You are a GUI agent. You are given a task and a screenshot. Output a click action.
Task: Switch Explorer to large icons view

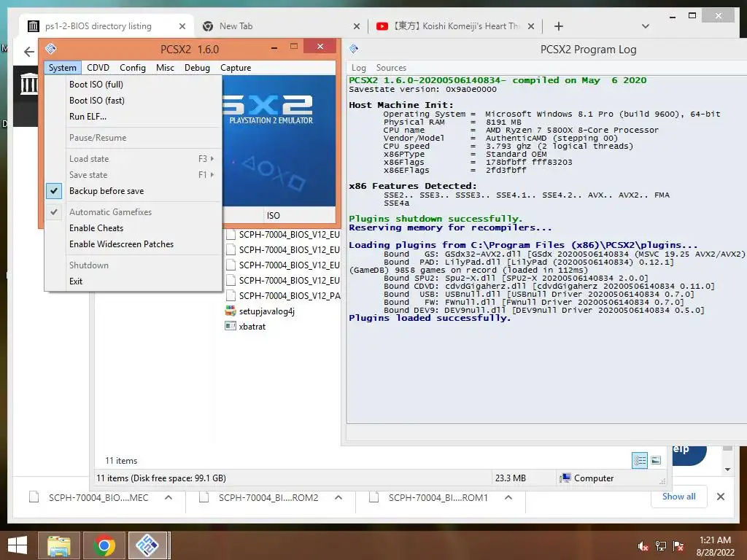click(x=656, y=460)
